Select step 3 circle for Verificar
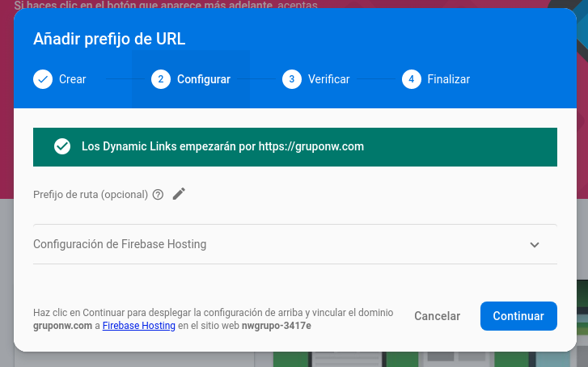This screenshot has height=367, width=588. click(x=292, y=79)
